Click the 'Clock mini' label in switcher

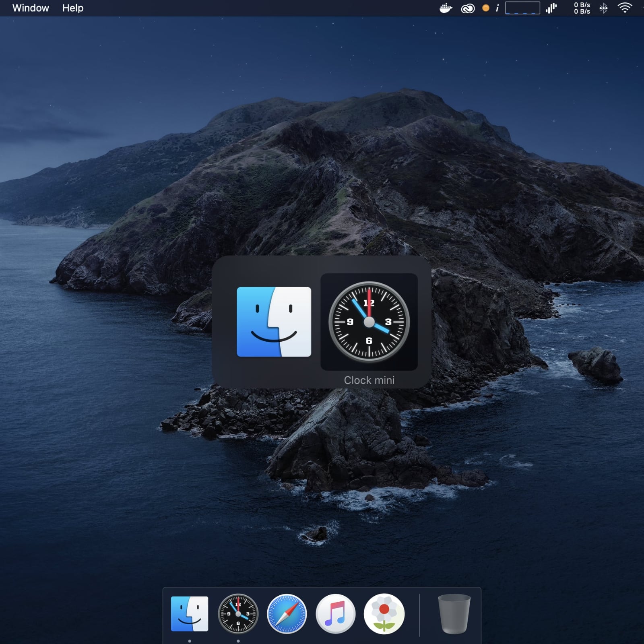(x=369, y=380)
